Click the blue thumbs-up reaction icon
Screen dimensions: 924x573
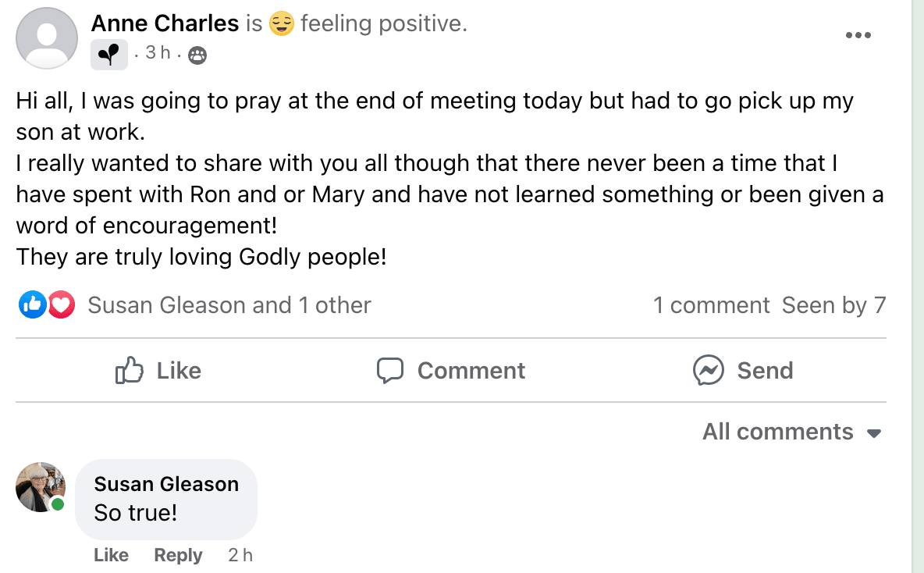pyautogui.click(x=32, y=304)
